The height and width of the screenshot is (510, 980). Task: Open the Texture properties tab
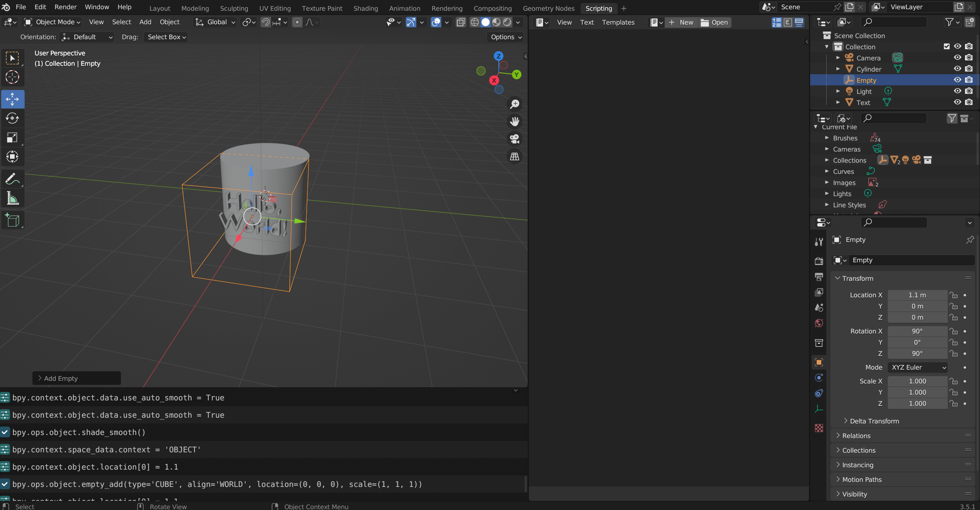point(819,428)
